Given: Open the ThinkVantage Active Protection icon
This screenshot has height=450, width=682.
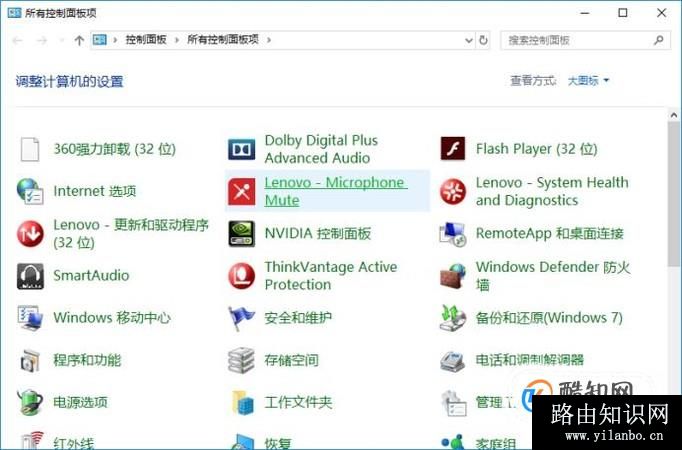Looking at the screenshot, I should point(241,276).
